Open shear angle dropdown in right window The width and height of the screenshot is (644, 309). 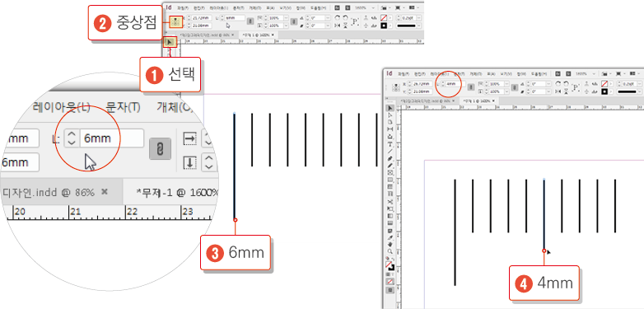[x=548, y=91]
